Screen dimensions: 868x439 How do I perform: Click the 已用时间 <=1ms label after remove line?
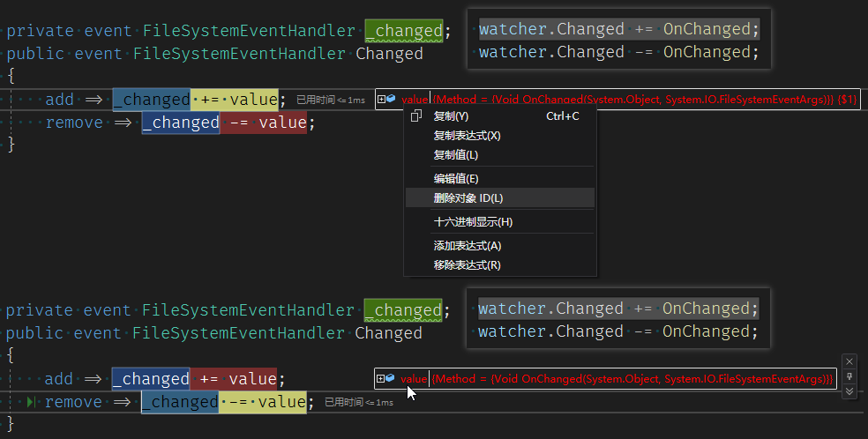point(358,403)
